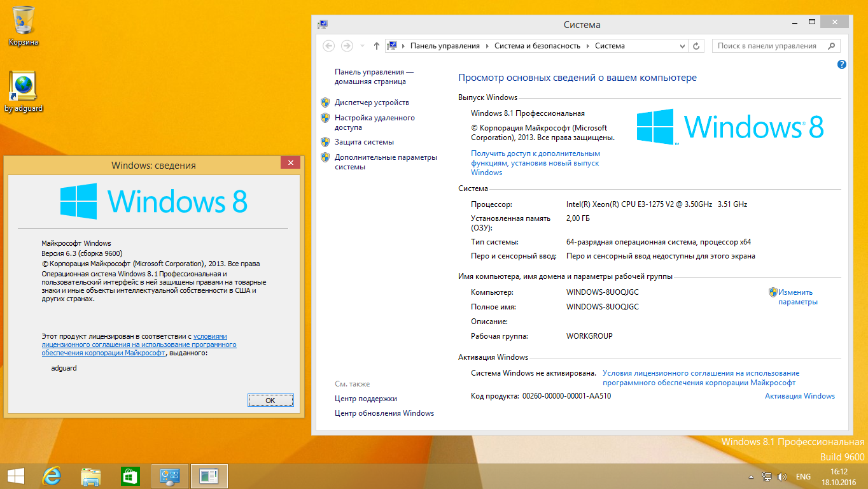Click Изменить параметры link
Screen dimensions: 868x489
click(x=798, y=297)
